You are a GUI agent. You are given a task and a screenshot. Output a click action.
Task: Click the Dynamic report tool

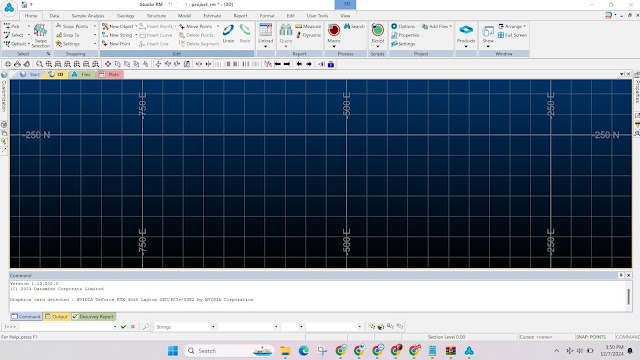pos(308,35)
